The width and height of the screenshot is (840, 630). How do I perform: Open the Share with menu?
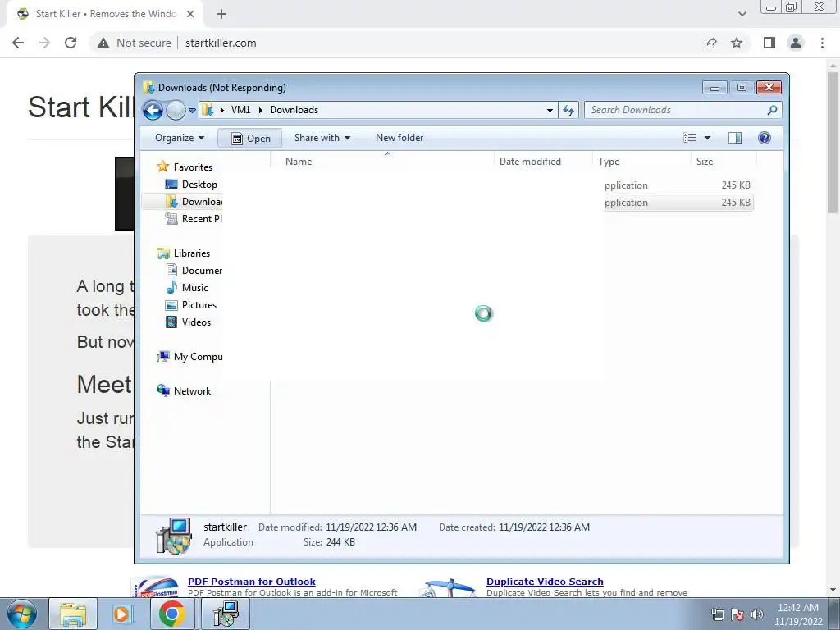322,138
